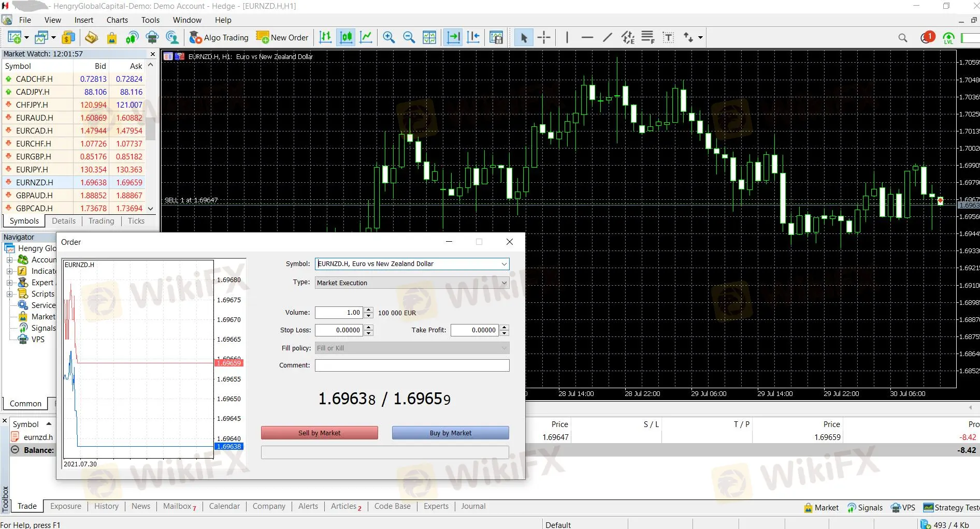Click the Signals link in status bar
980x529 pixels.
click(864, 507)
